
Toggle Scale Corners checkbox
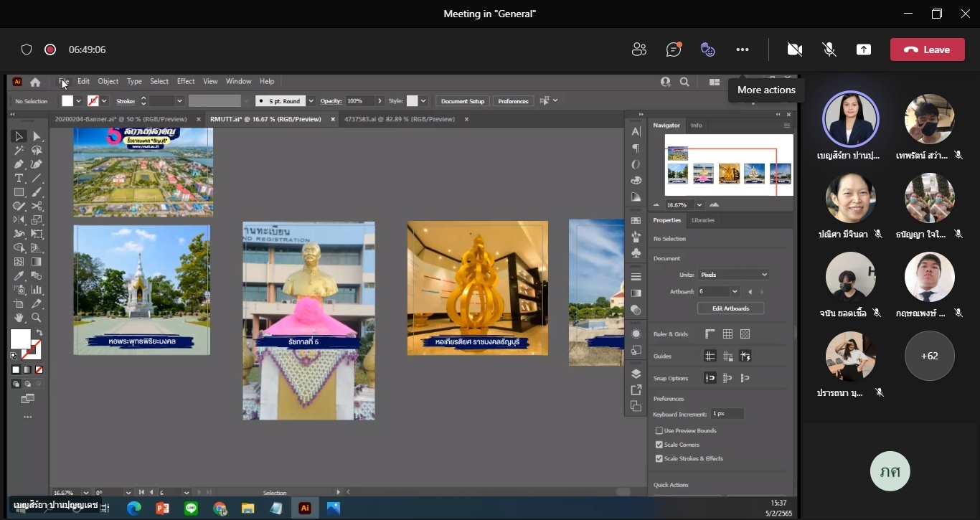coord(659,445)
